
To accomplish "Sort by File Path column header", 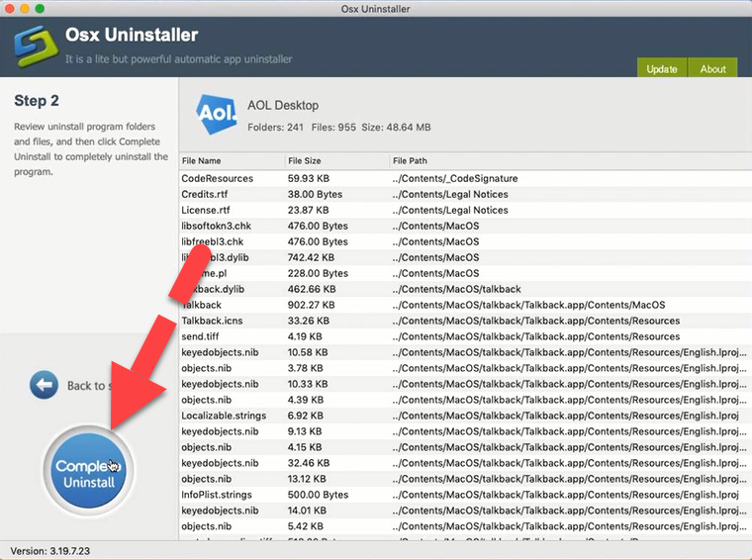I will click(571, 160).
